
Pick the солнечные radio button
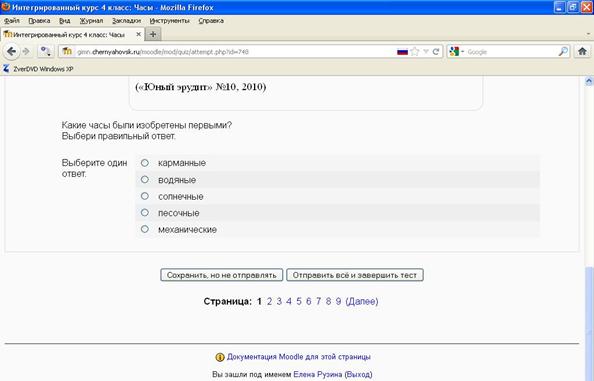point(145,196)
